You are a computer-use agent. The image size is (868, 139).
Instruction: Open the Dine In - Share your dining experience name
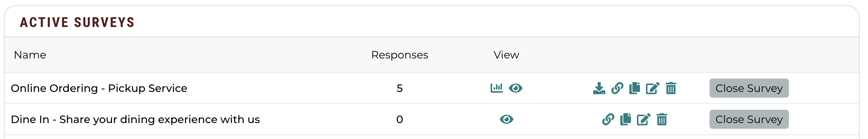(135, 119)
